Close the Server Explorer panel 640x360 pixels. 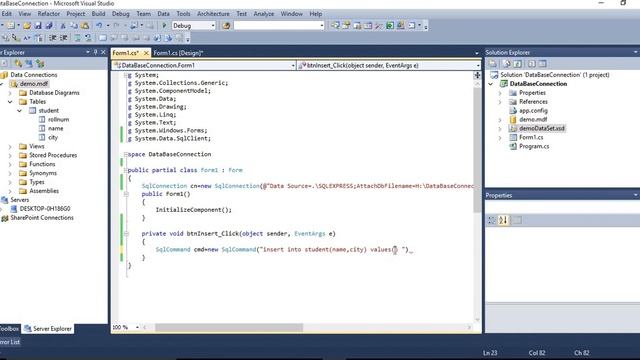click(103, 52)
